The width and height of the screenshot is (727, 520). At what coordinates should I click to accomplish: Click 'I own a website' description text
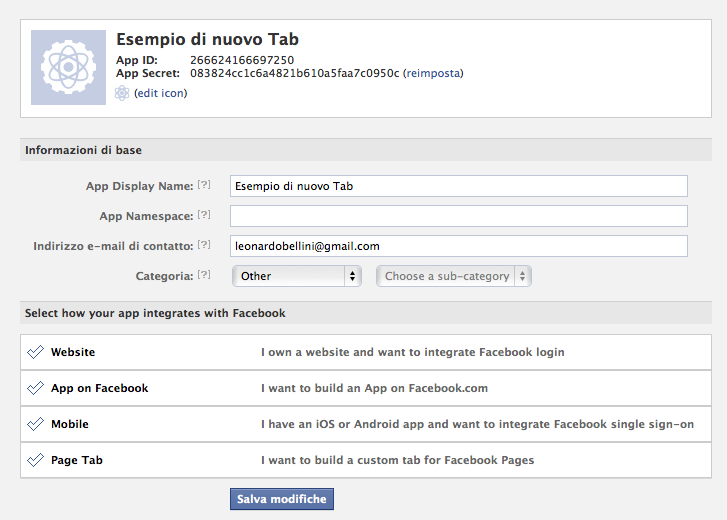coord(413,352)
